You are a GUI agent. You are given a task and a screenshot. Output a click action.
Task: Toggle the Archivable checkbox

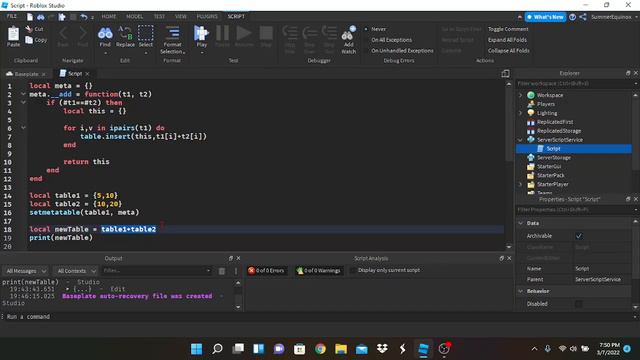(579, 236)
